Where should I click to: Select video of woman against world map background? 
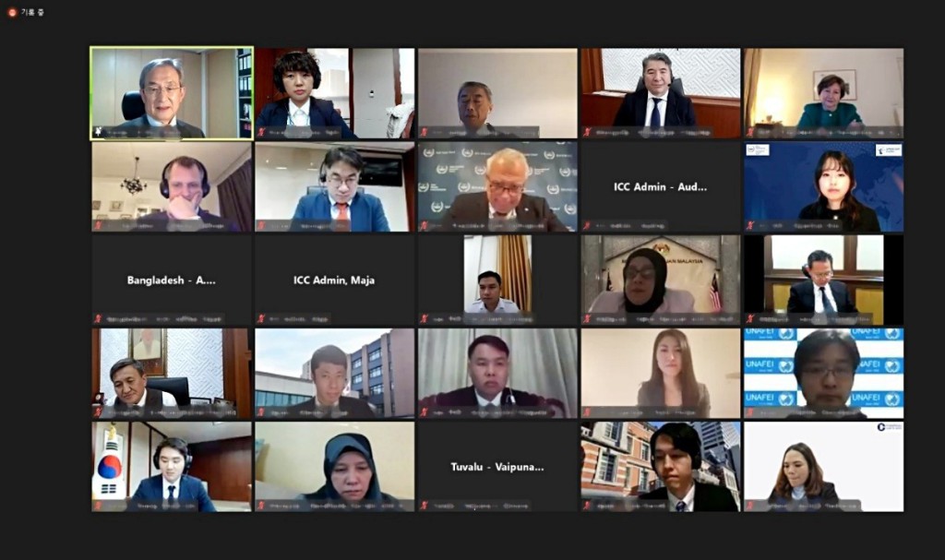coord(824,187)
